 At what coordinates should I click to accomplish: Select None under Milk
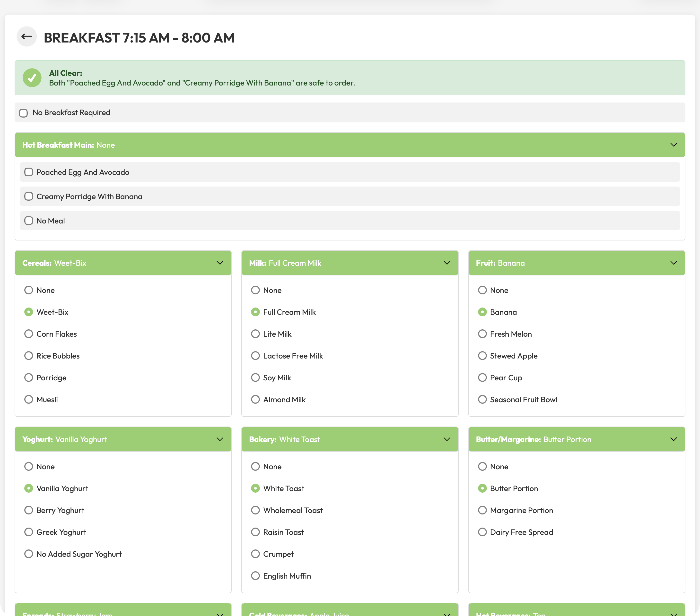(x=255, y=290)
